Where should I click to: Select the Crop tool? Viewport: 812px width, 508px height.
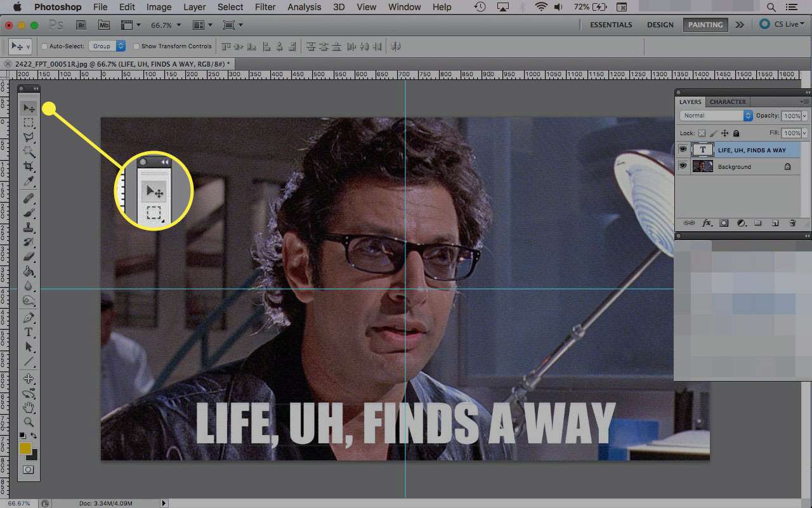tap(29, 166)
